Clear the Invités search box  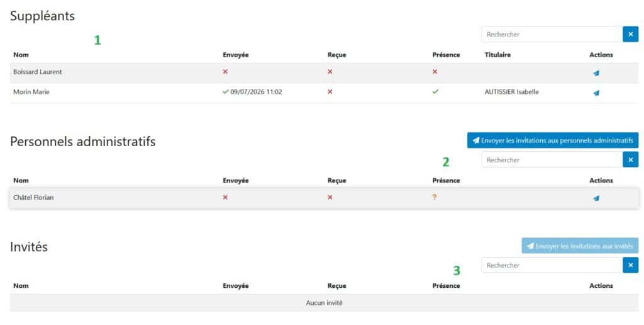(x=630, y=265)
